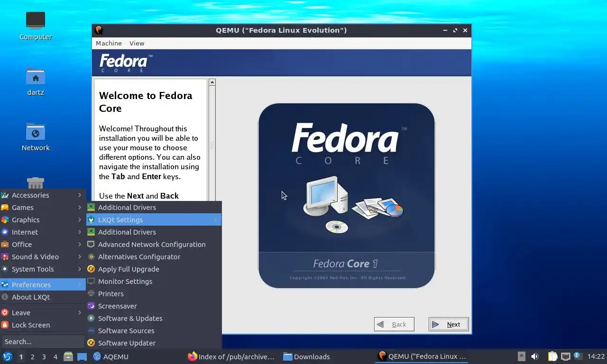Open the View menu in QEMU
The width and height of the screenshot is (607, 364).
137,43
